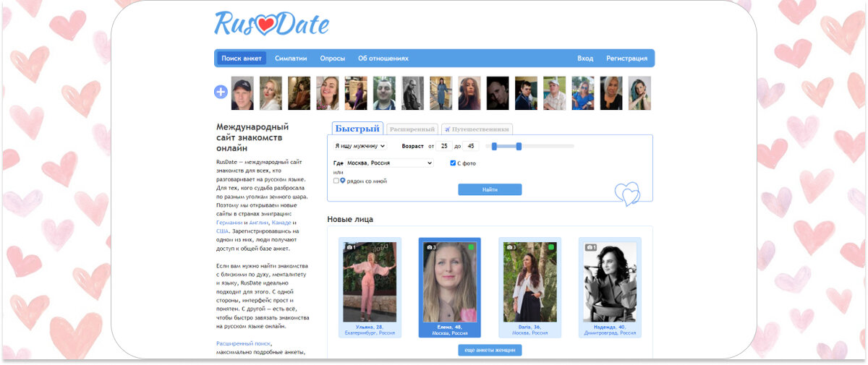Viewport: 868px width, 365px height.
Task: Follow the Англии link in the description
Action: [x=259, y=223]
